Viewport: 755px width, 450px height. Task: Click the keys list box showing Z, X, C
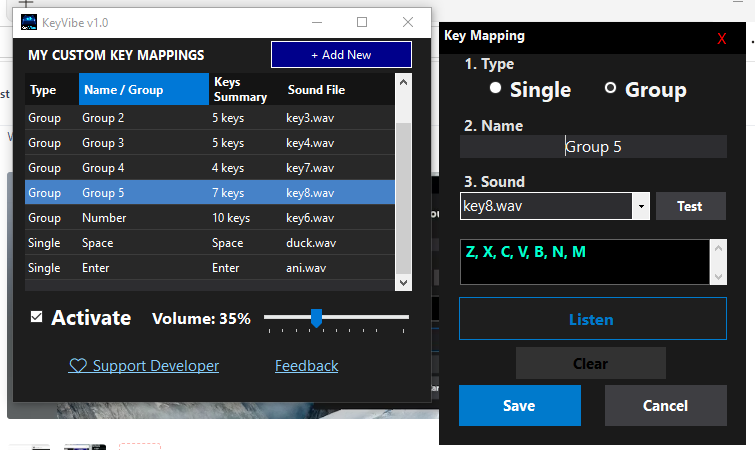pyautogui.click(x=585, y=262)
